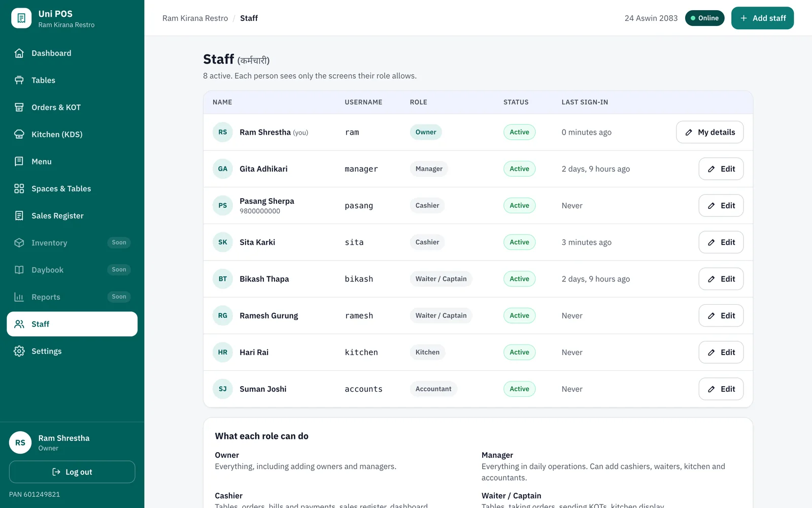Click the Accountant role badge
The height and width of the screenshot is (508, 812).
[433, 389]
